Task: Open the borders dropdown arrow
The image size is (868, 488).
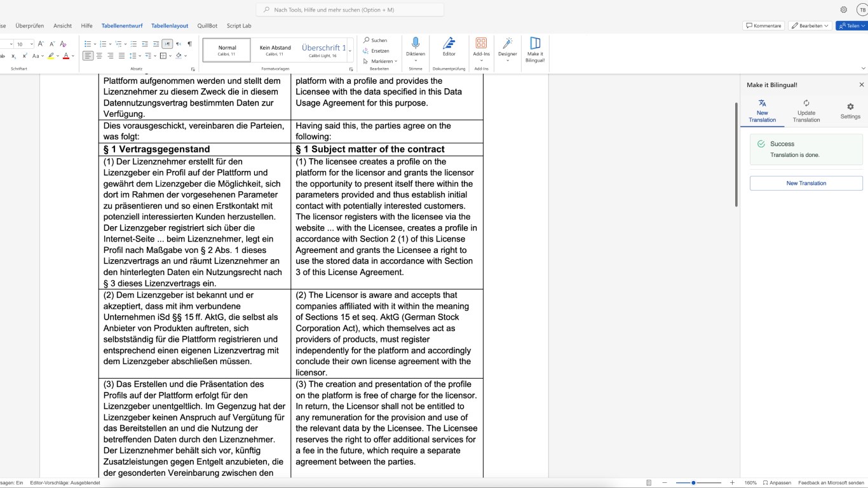Action: [x=171, y=57]
